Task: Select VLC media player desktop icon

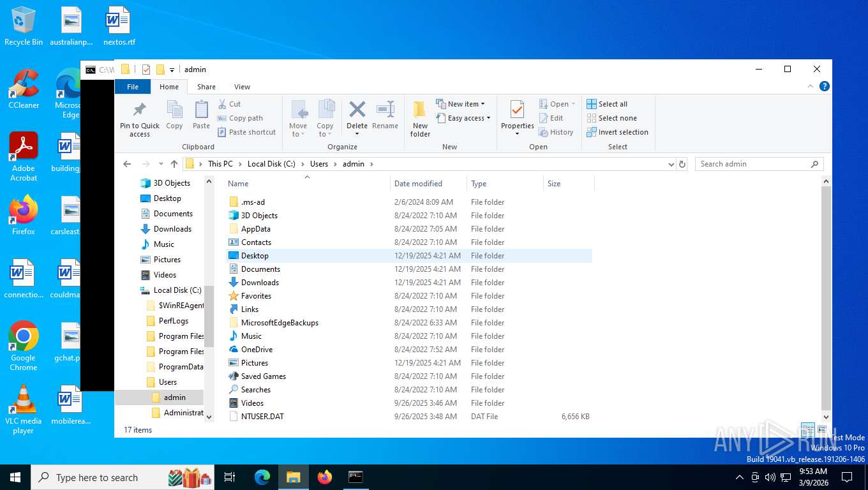Action: (x=24, y=409)
